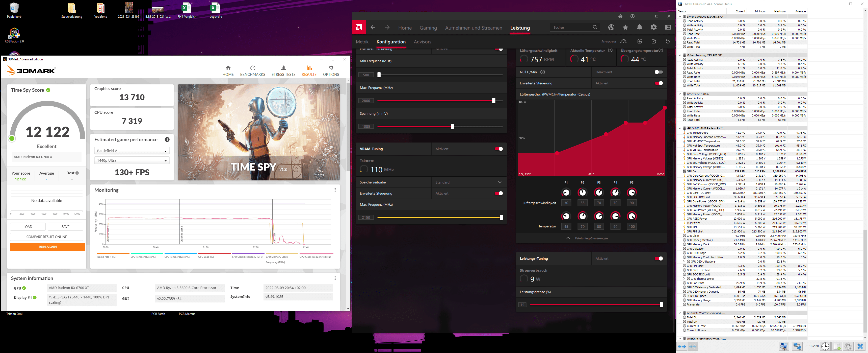Open HWiNFO remote network monitors button
This screenshot has width=868, height=353.
pyautogui.click(x=797, y=346)
